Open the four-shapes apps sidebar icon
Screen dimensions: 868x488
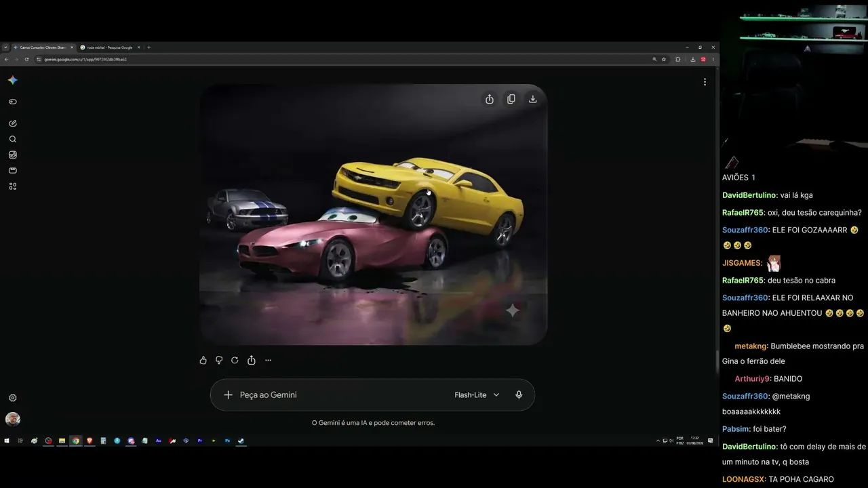click(12, 186)
